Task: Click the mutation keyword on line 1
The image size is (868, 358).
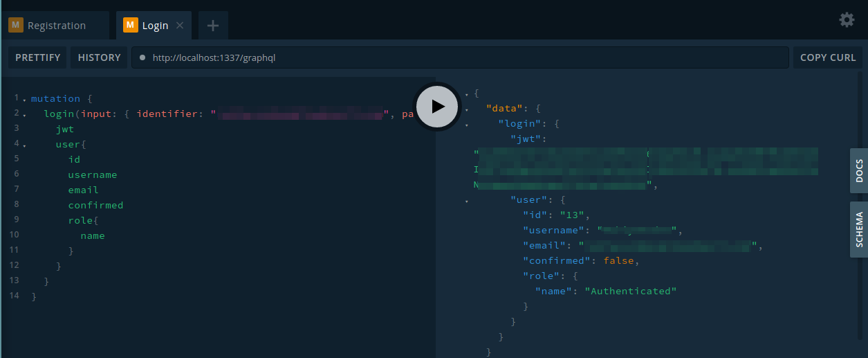Action: tap(55, 98)
